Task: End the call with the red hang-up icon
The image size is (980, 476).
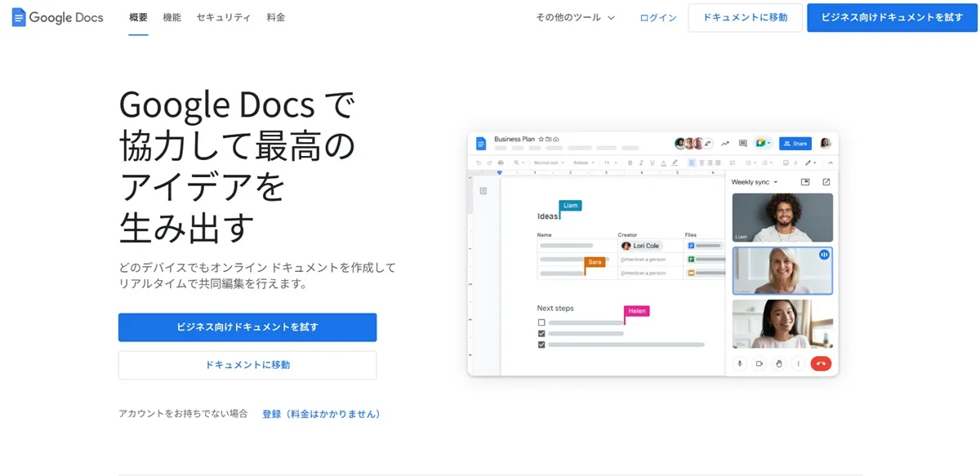Action: tap(821, 364)
